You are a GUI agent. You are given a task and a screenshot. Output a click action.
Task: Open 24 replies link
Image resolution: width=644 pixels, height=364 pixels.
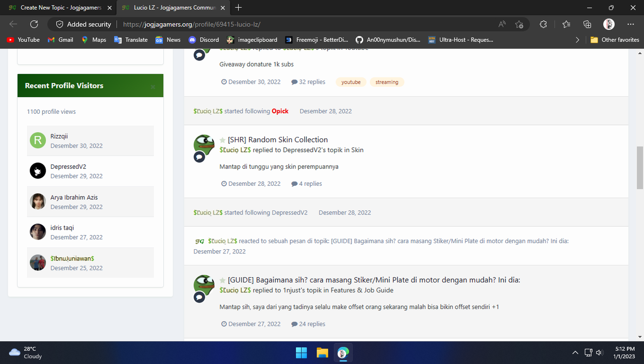[308, 324]
